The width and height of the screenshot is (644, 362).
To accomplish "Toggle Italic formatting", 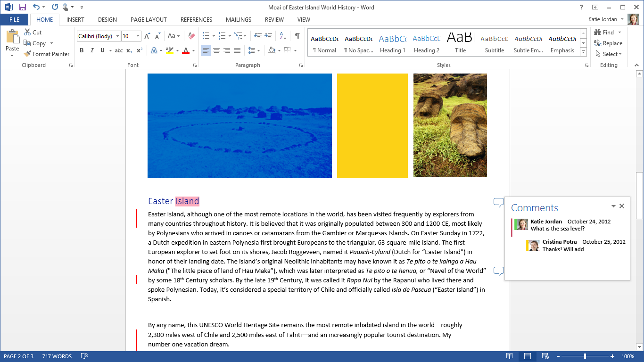I will point(92,50).
